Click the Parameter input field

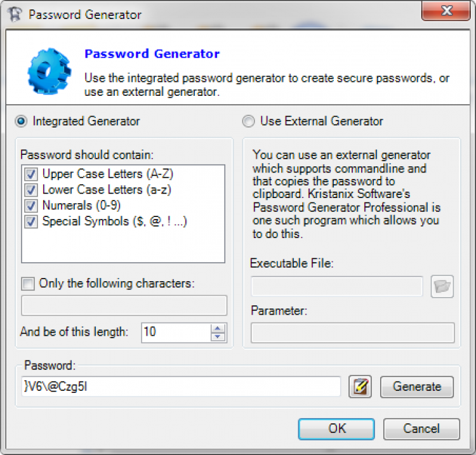click(353, 333)
